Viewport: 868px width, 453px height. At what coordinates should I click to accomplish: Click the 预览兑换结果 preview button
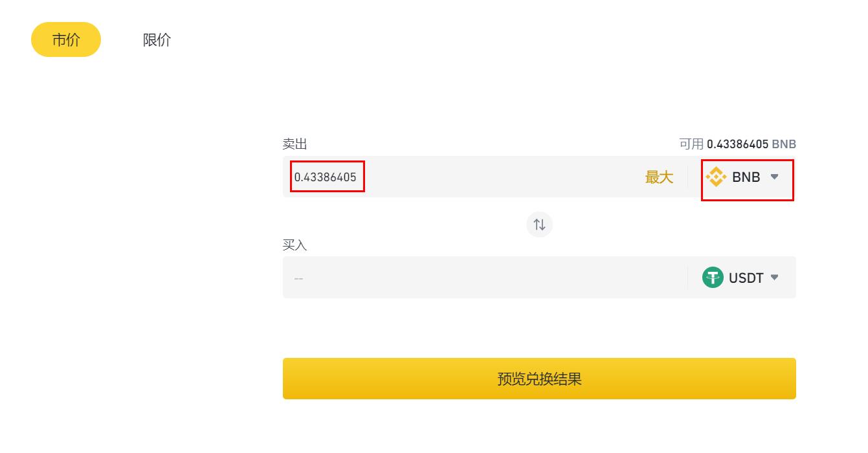point(539,379)
